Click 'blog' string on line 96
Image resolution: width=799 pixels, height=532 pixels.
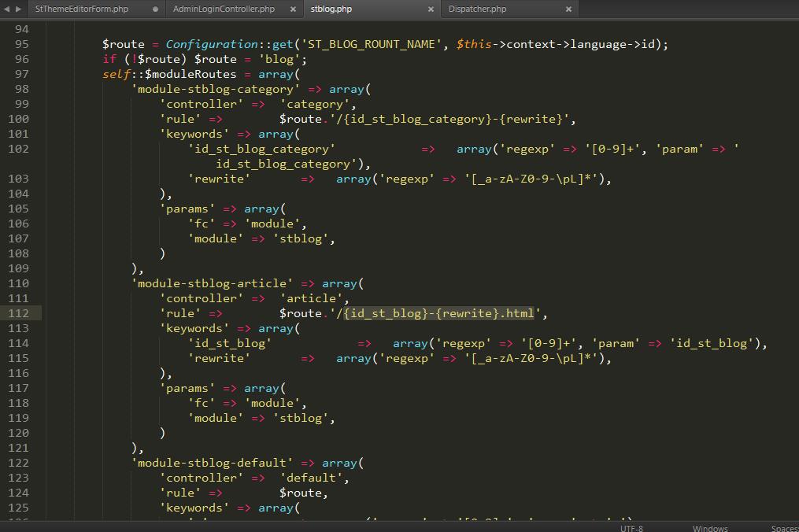tap(279, 59)
